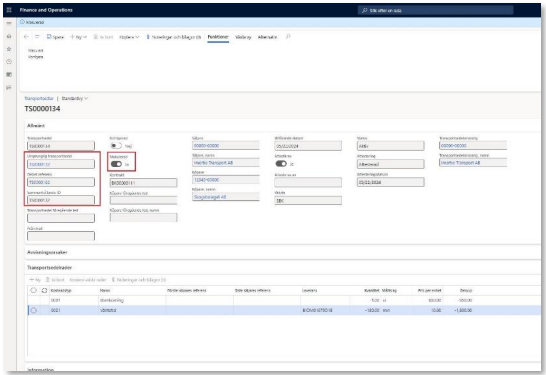
Task: Open the Säljare account link 00890-00000
Action: (x=206, y=146)
